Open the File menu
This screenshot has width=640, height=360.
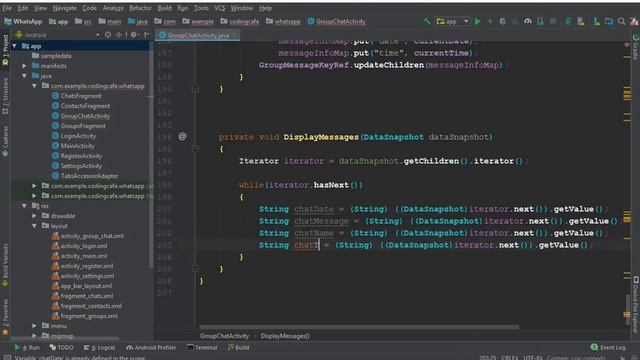pos(7,8)
